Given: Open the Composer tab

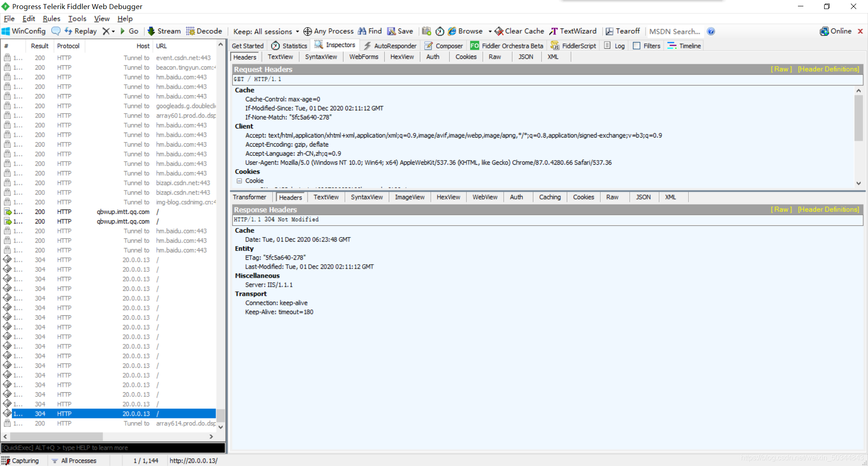Looking at the screenshot, I should [443, 46].
